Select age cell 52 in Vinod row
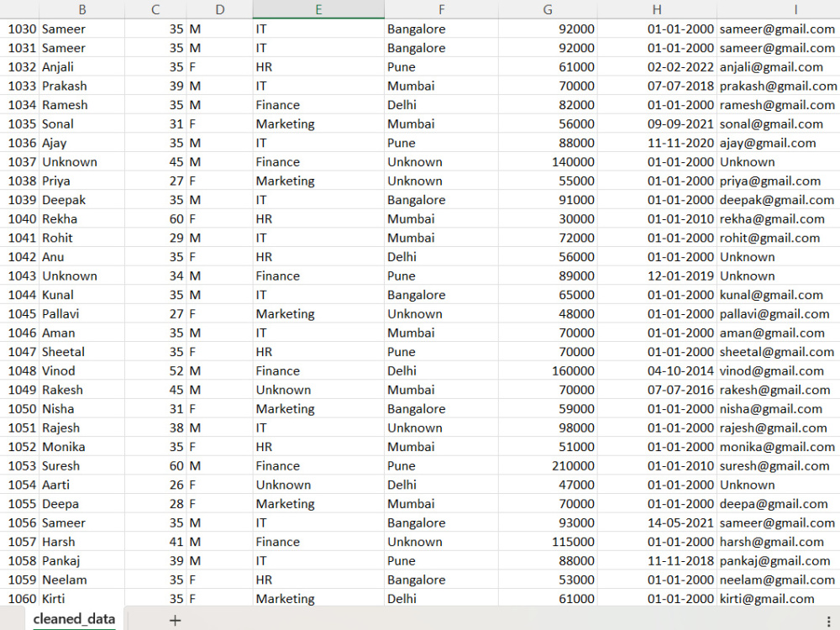 [x=155, y=370]
